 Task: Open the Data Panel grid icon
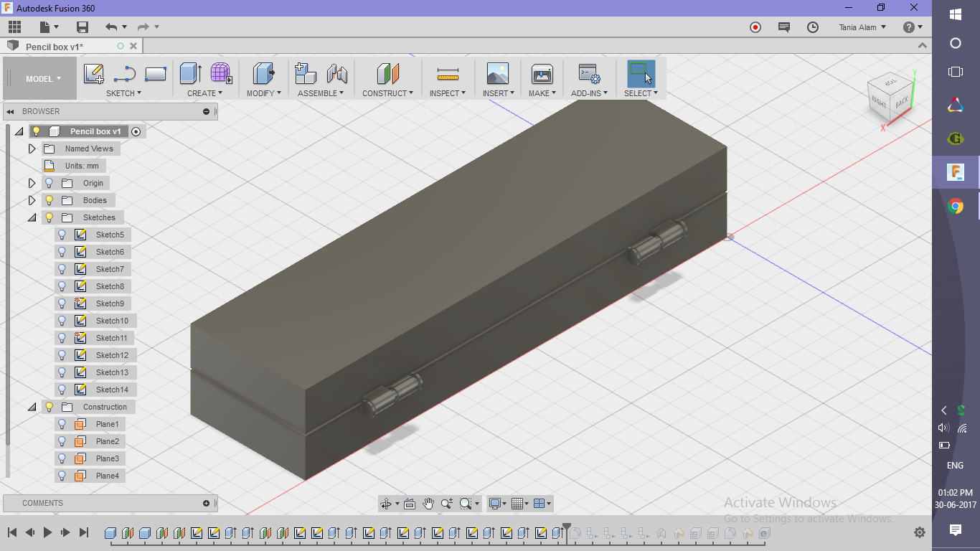[14, 27]
